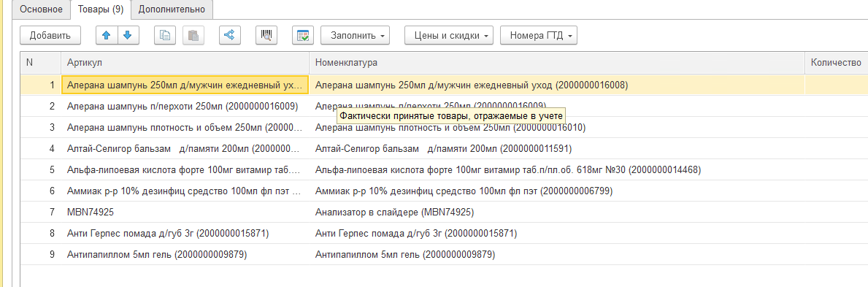Click the Артикул cell in row 1
The image size is (868, 287).
point(185,85)
